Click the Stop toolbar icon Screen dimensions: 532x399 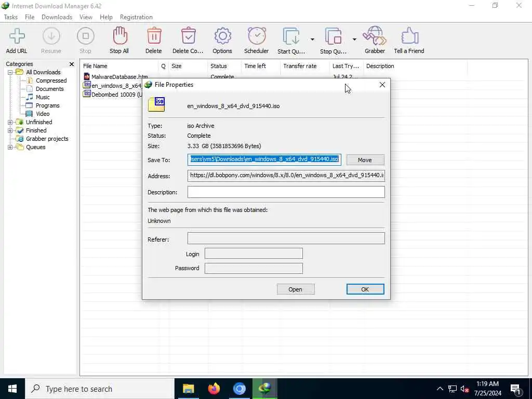(x=86, y=36)
